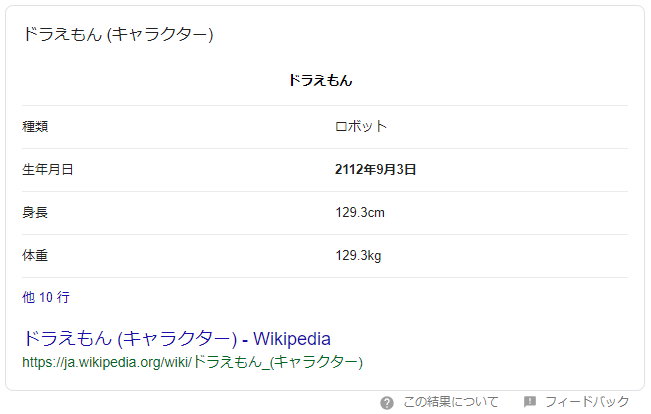Click https://ja.wikipedia.org/wiki/ portion of the URL
The image size is (651, 414).
pos(106,361)
